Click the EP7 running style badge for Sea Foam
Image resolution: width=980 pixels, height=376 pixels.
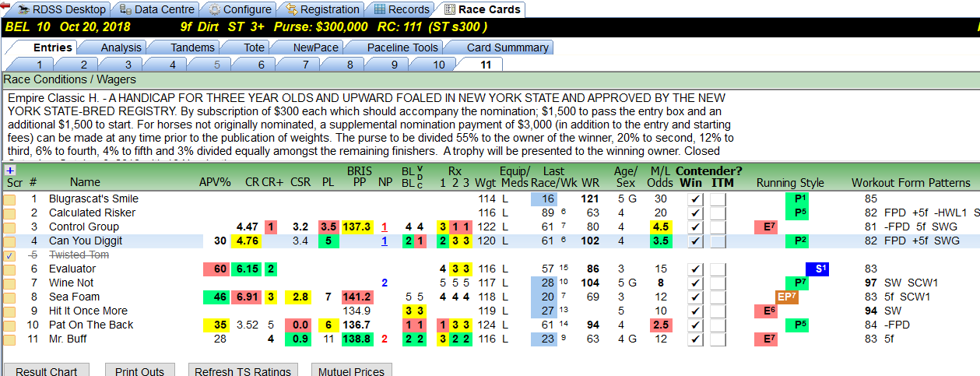point(787,297)
